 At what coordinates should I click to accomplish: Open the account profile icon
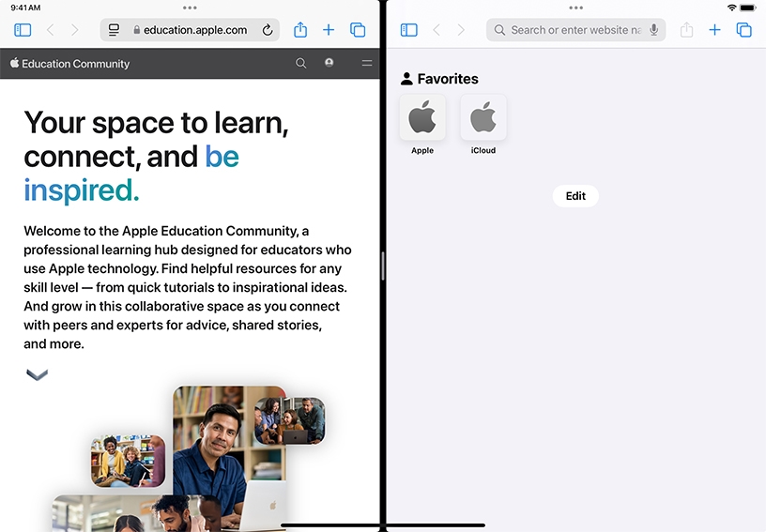click(x=329, y=63)
